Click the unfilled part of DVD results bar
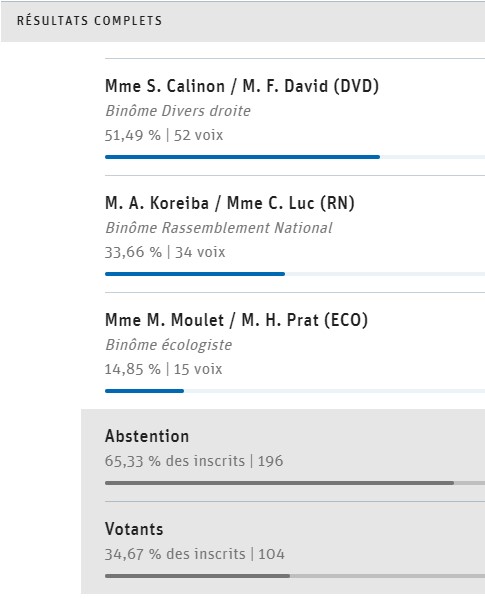 [x=432, y=157]
